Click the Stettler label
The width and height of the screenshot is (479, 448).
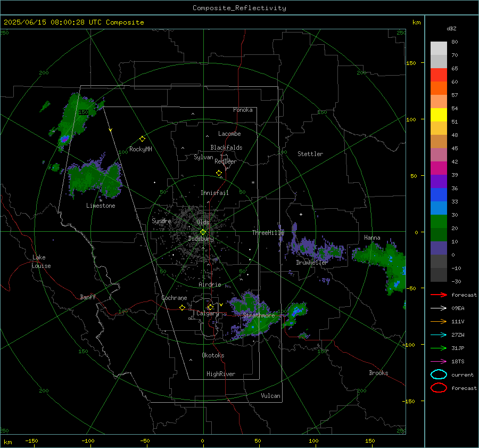[x=310, y=154]
